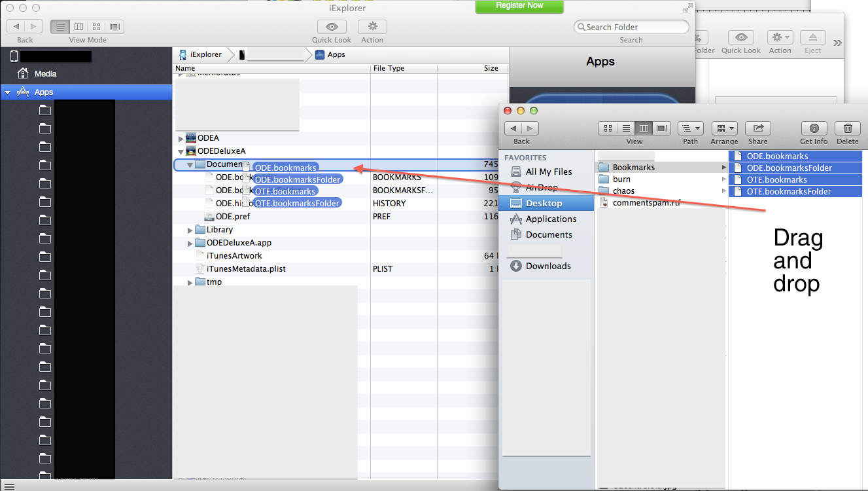Click the Finder Share button

(x=758, y=128)
